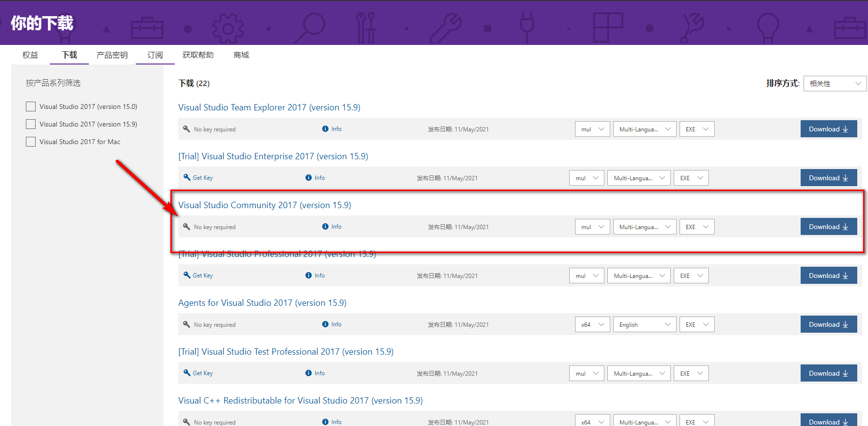The image size is (868, 426).
Task: Switch to the 权益 tab
Action: [30, 55]
